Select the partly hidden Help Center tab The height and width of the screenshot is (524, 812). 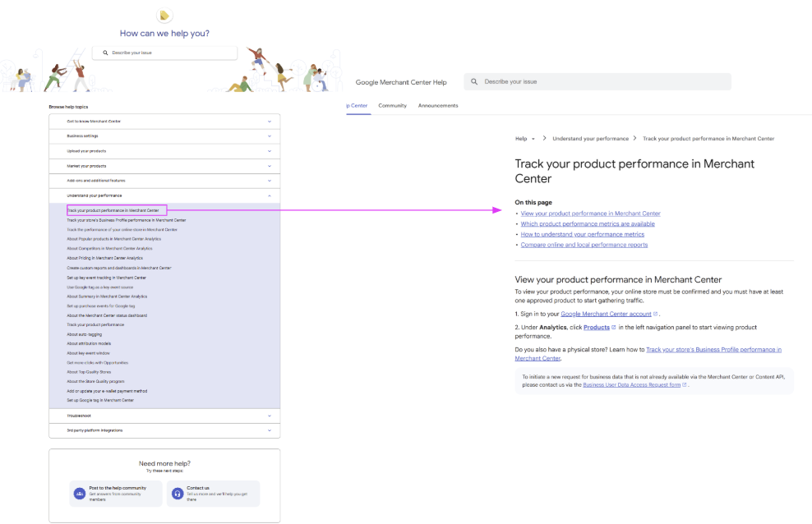358,105
